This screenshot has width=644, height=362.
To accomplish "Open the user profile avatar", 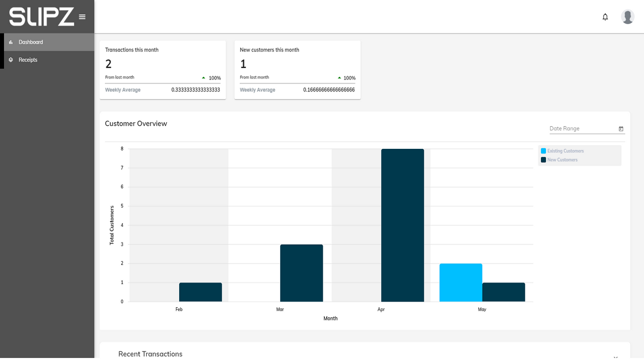I will 627,17.
